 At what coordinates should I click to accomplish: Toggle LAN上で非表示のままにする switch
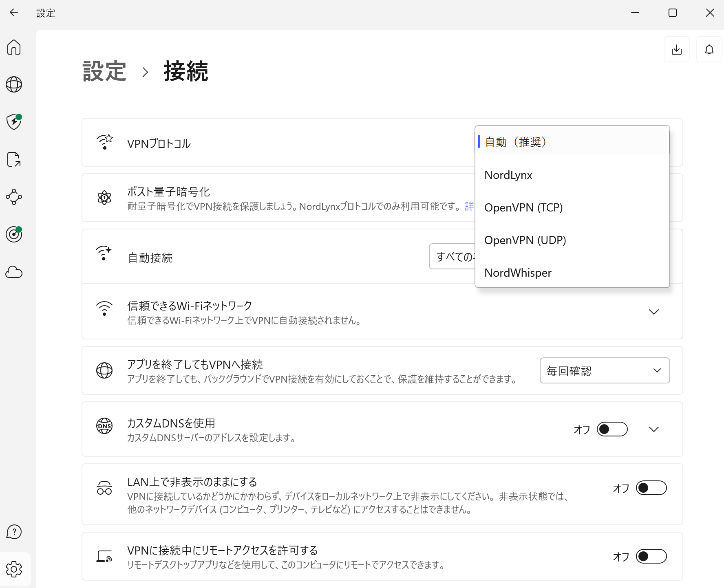pyautogui.click(x=651, y=488)
